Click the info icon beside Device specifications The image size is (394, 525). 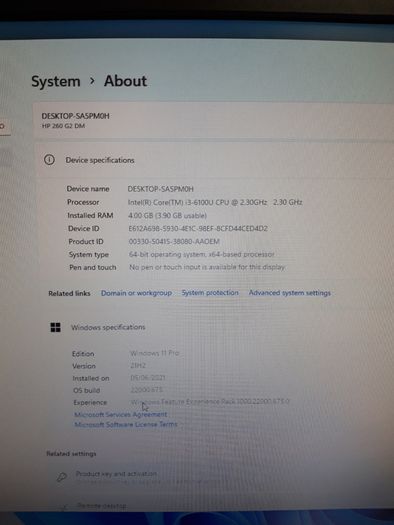(50, 160)
